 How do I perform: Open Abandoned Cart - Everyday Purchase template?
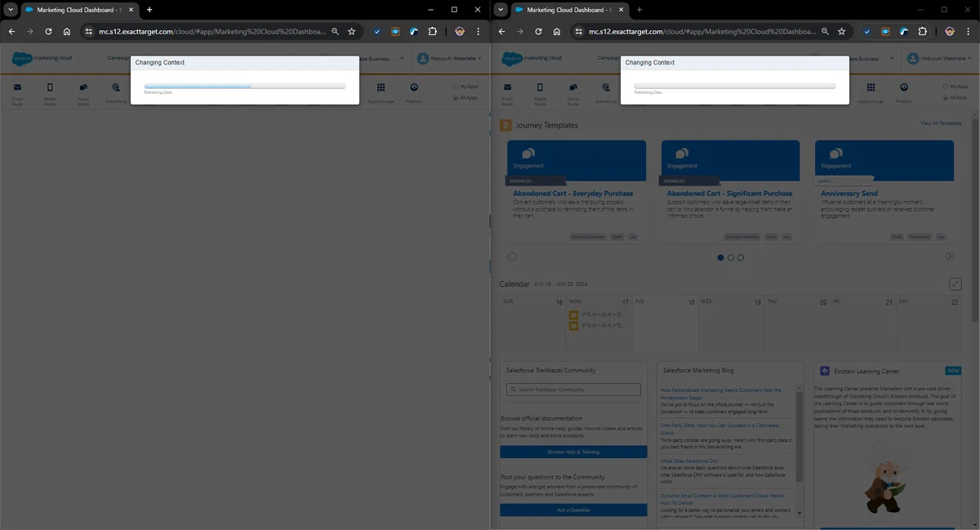coord(572,194)
